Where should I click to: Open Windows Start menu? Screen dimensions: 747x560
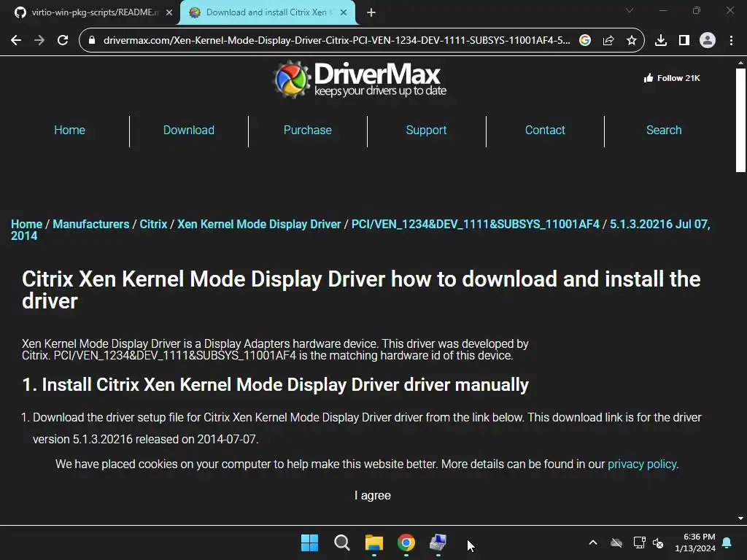pyautogui.click(x=309, y=542)
